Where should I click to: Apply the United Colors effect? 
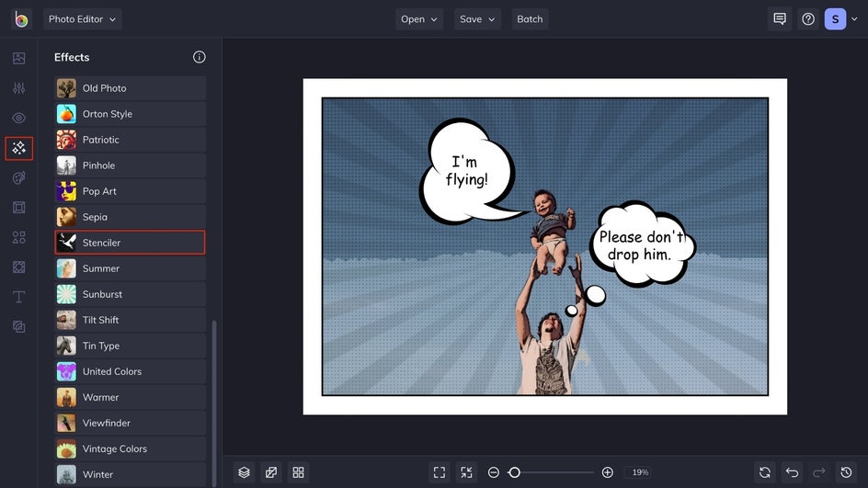130,371
